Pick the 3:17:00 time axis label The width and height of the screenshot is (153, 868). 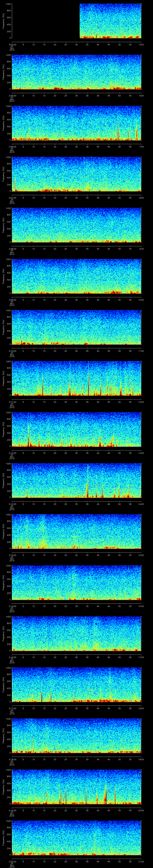12,708
